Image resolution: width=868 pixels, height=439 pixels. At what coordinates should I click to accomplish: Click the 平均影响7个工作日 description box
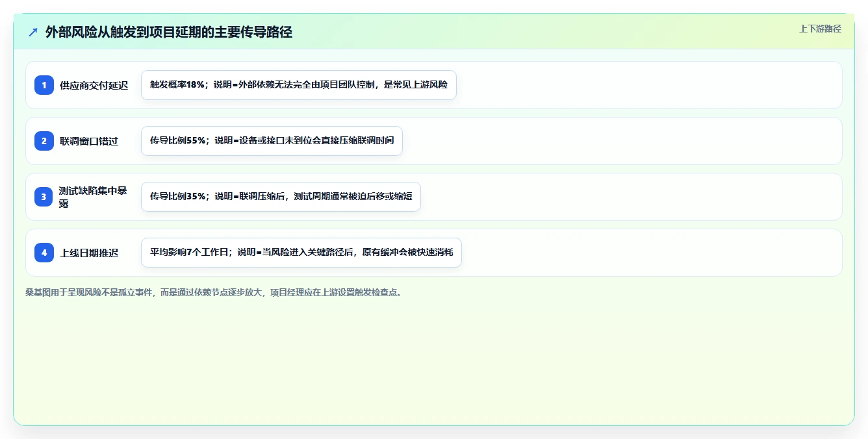tap(301, 253)
